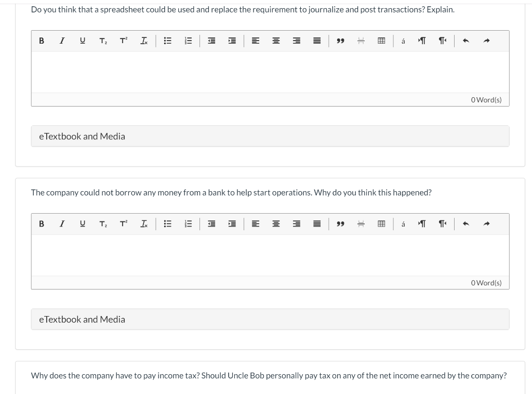Create a bulleted list in the first editor

tap(167, 41)
